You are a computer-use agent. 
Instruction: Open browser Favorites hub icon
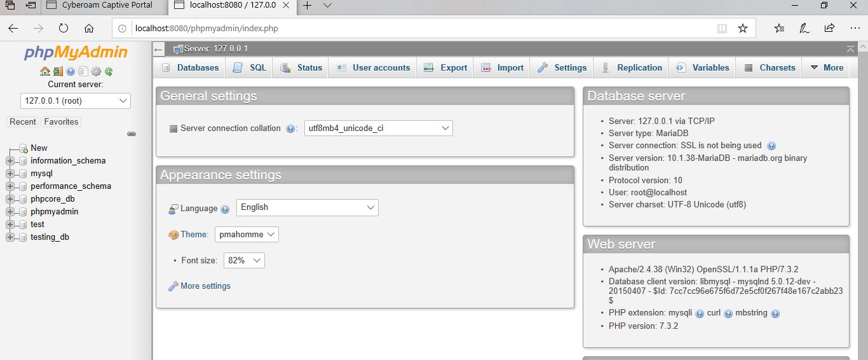click(x=780, y=28)
